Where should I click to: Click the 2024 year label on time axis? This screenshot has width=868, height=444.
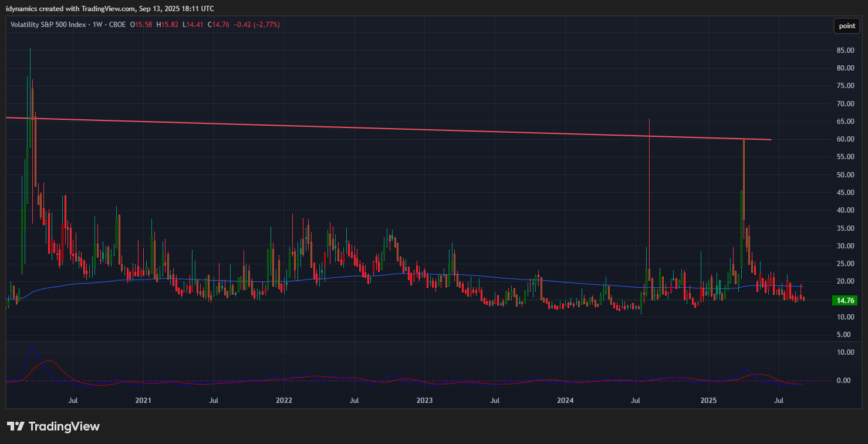coord(565,401)
